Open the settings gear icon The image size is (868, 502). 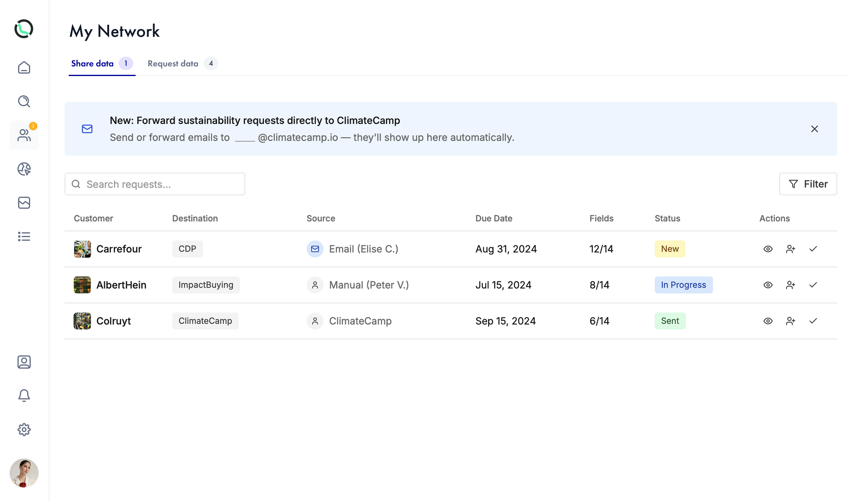point(24,430)
